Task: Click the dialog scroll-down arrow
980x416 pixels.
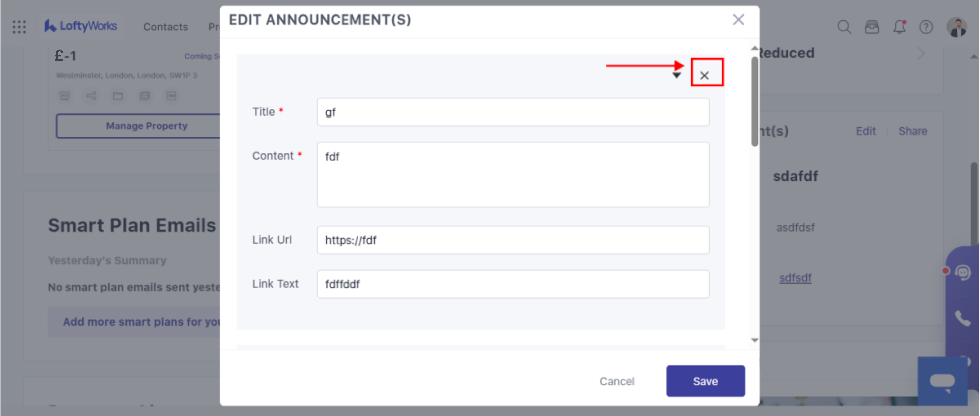Action: [x=754, y=340]
